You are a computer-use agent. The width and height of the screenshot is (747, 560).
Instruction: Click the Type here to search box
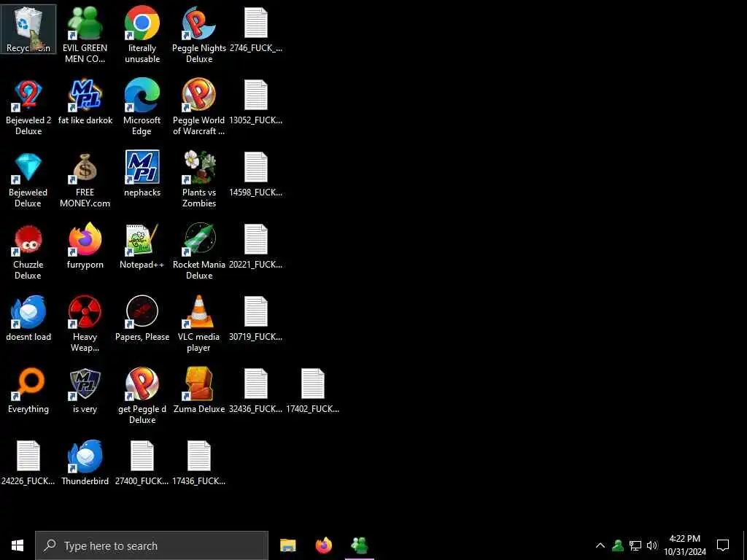coord(152,545)
